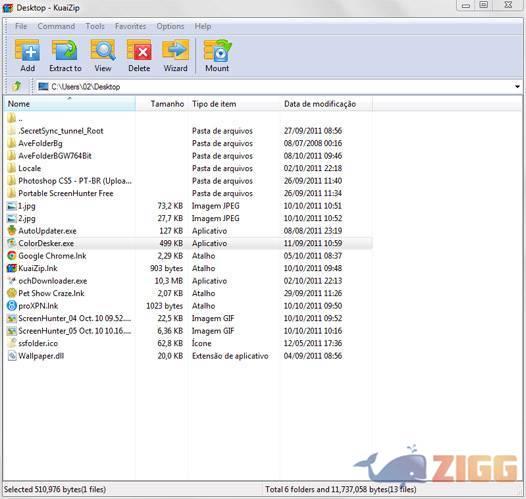Click the C:\Users\02\Desktop path field
Image resolution: width=526 pixels, height=499 pixels.
(275, 87)
